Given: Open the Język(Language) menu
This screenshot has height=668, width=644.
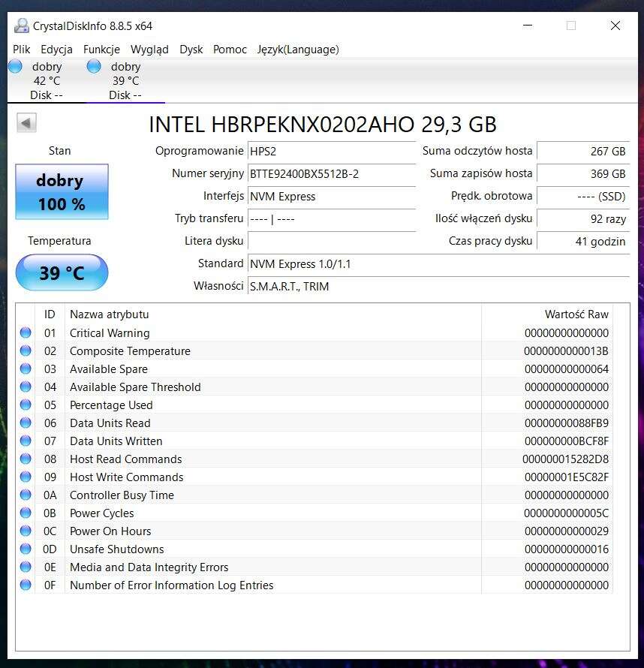Looking at the screenshot, I should [297, 50].
